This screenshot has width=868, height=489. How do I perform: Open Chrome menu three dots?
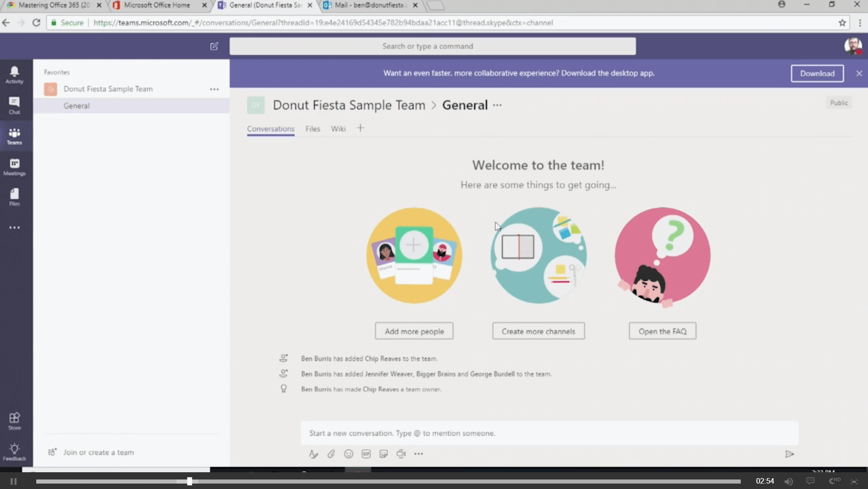[x=860, y=23]
